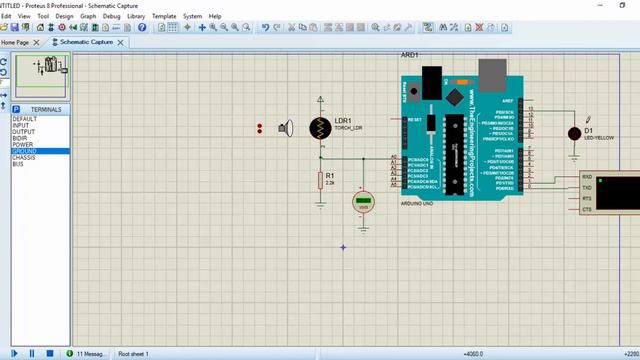Click the New Sheet icon
The image size is (640, 360).
coord(468,27)
